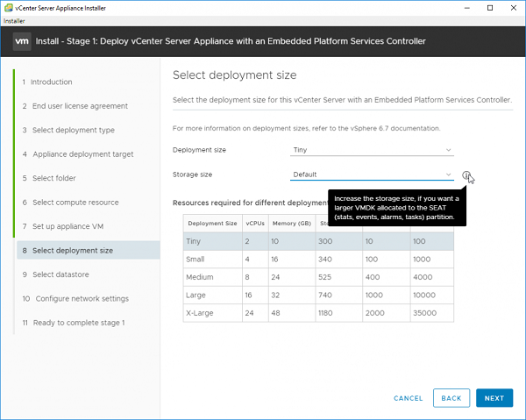Go to Appliance deployment target step
This screenshot has height=420, width=526.
[78, 154]
